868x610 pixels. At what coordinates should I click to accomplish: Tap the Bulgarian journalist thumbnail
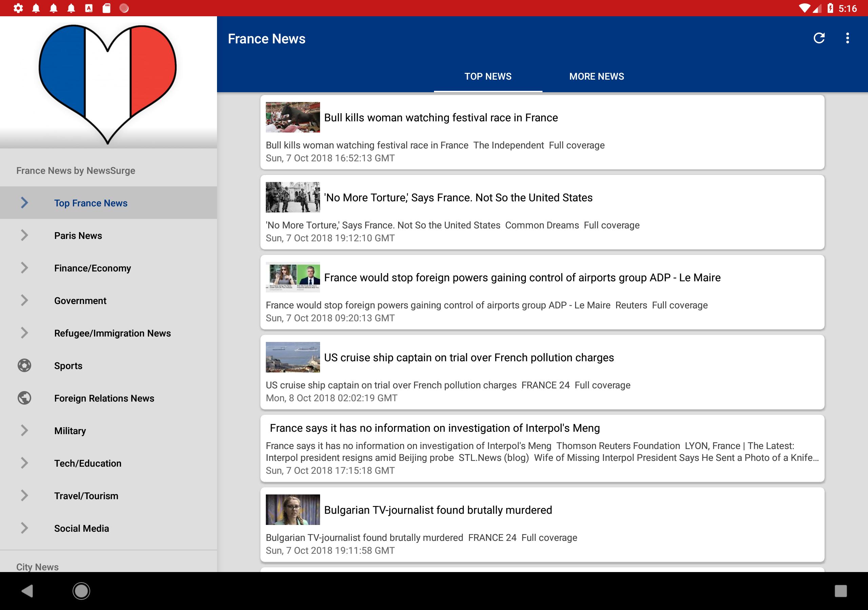[293, 509]
